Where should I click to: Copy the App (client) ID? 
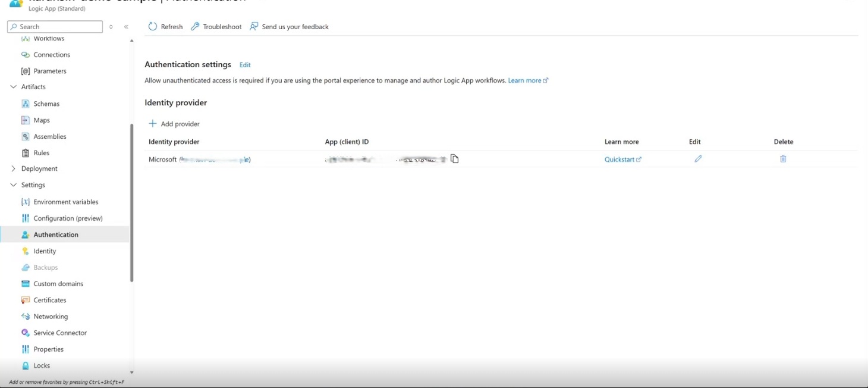(455, 158)
